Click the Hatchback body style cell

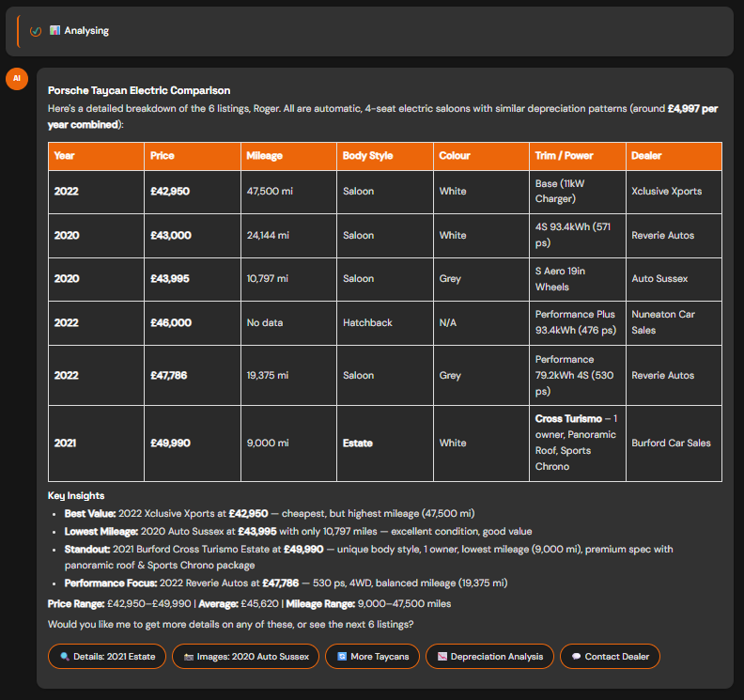(385, 323)
